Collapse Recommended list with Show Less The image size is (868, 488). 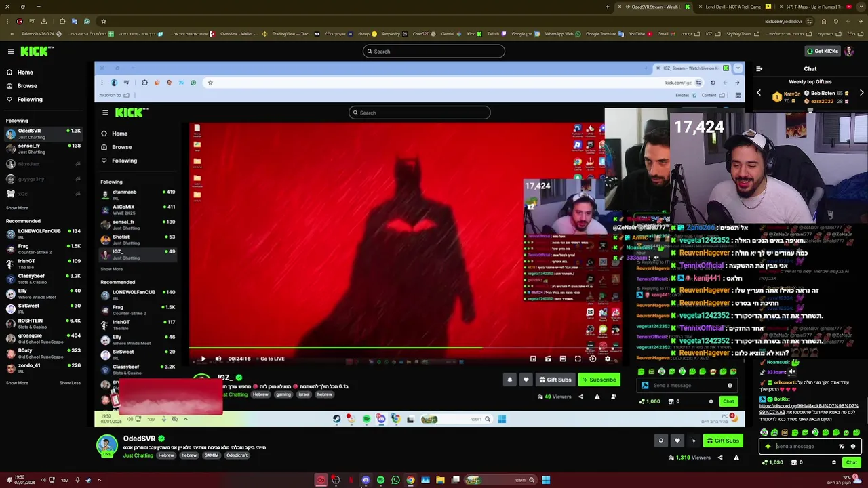[x=70, y=383]
